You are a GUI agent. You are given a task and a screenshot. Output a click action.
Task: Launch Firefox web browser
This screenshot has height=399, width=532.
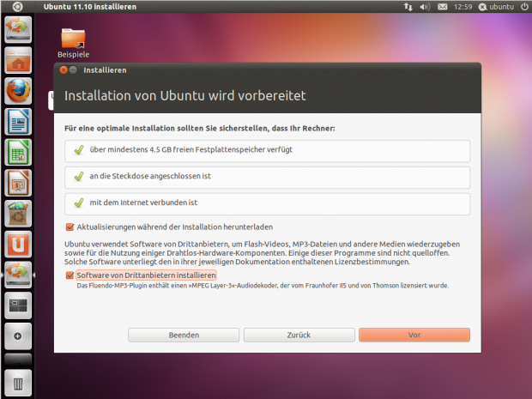click(x=18, y=91)
